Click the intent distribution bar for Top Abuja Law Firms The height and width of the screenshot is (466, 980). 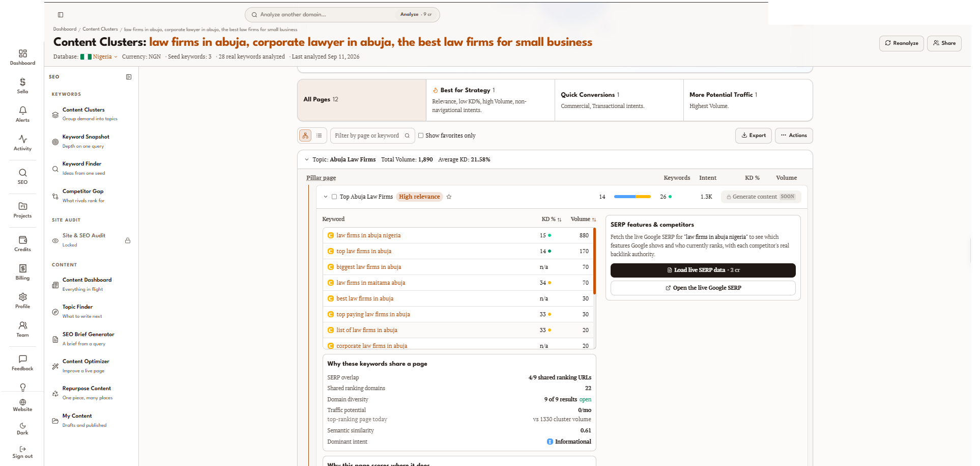point(632,197)
